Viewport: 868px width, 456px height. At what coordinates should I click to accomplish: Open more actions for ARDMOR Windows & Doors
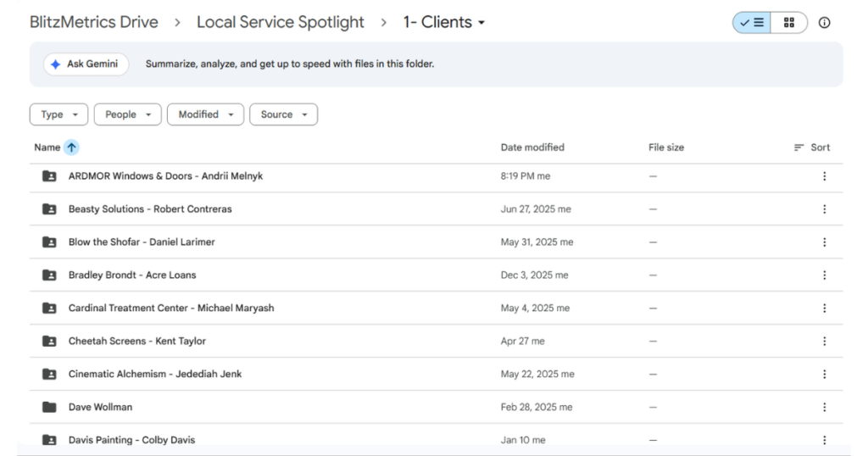click(x=824, y=176)
